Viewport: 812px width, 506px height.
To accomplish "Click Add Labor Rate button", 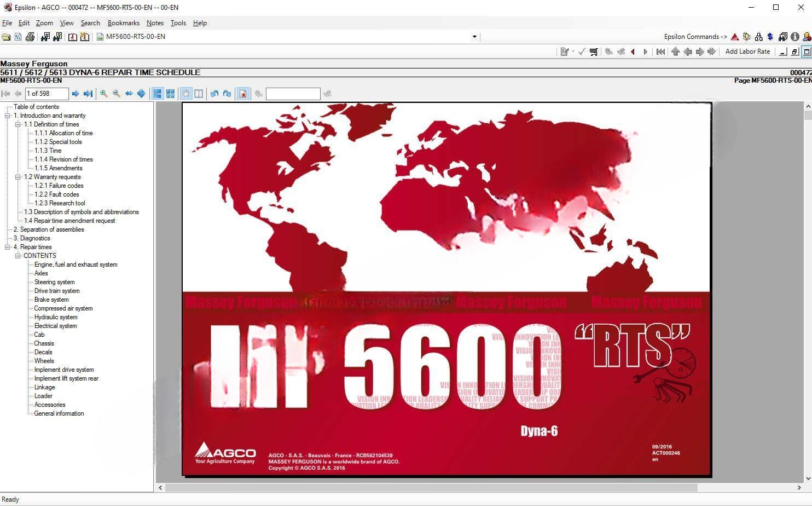I will click(x=747, y=51).
